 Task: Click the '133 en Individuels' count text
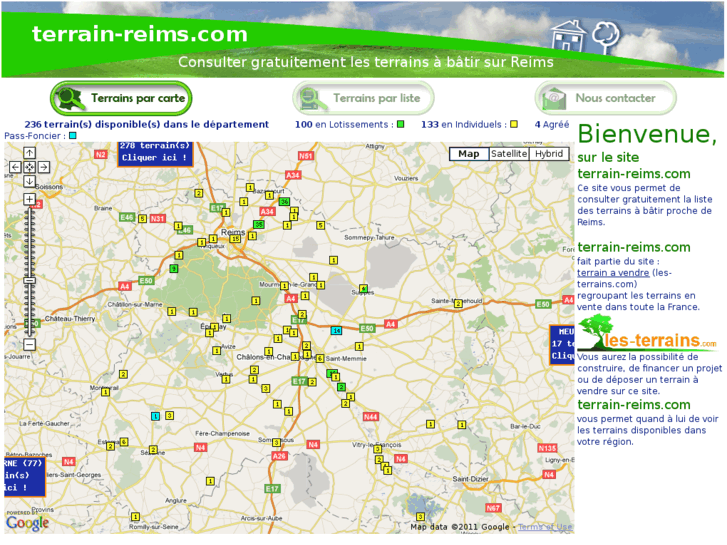(464, 124)
